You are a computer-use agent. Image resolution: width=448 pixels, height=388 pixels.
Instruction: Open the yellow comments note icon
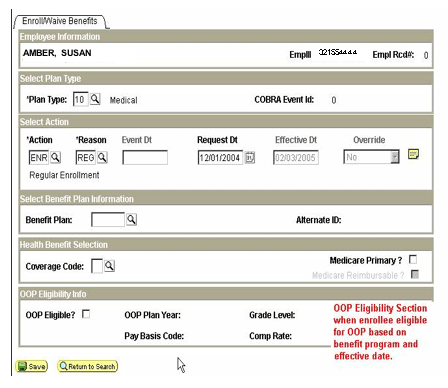coord(413,154)
